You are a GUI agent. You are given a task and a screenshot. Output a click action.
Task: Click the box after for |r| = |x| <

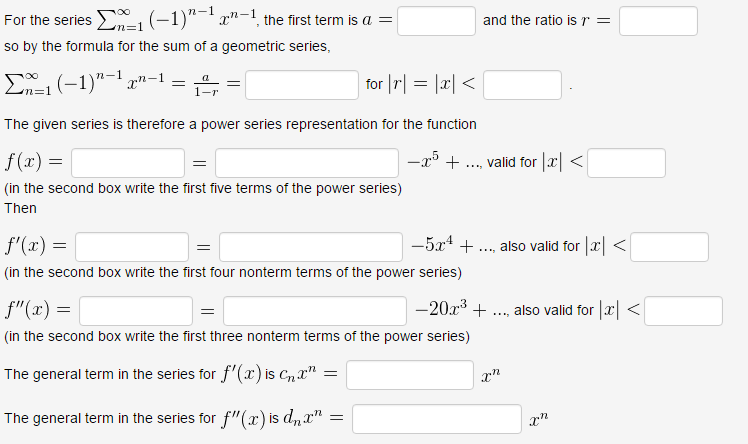click(x=522, y=85)
